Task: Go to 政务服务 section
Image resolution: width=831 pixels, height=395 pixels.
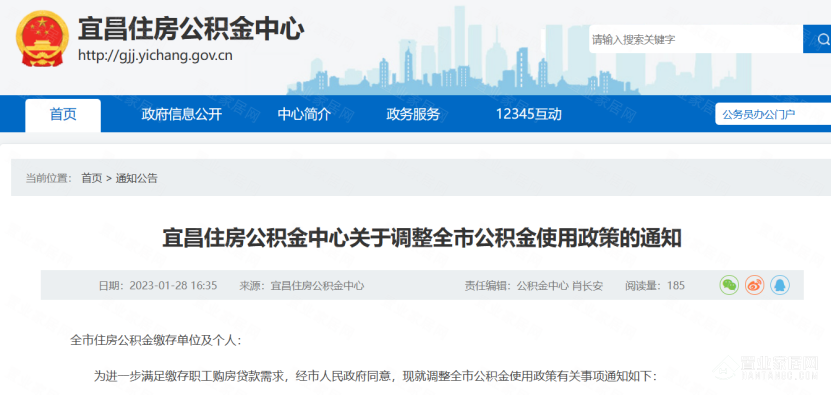Action: tap(413, 115)
